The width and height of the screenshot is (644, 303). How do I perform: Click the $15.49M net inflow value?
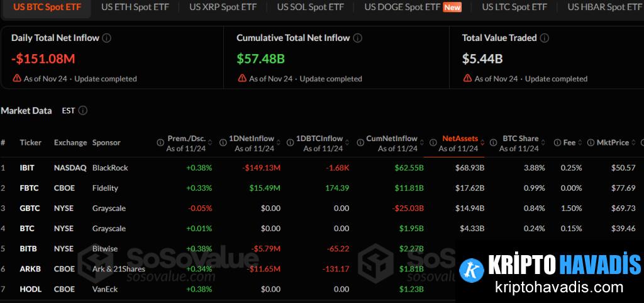[x=265, y=188]
